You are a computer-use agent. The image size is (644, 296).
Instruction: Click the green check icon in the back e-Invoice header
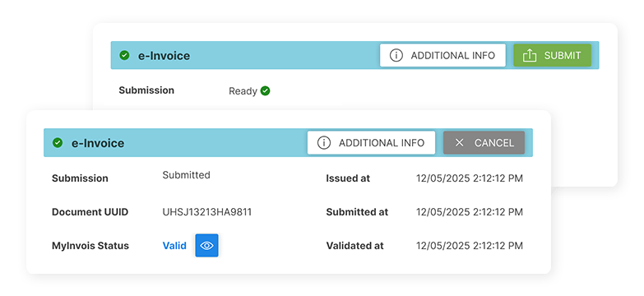[x=124, y=55]
